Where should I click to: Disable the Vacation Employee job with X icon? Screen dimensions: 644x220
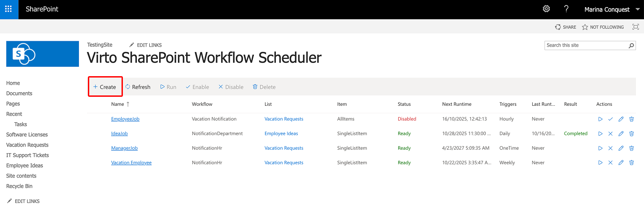click(x=610, y=163)
